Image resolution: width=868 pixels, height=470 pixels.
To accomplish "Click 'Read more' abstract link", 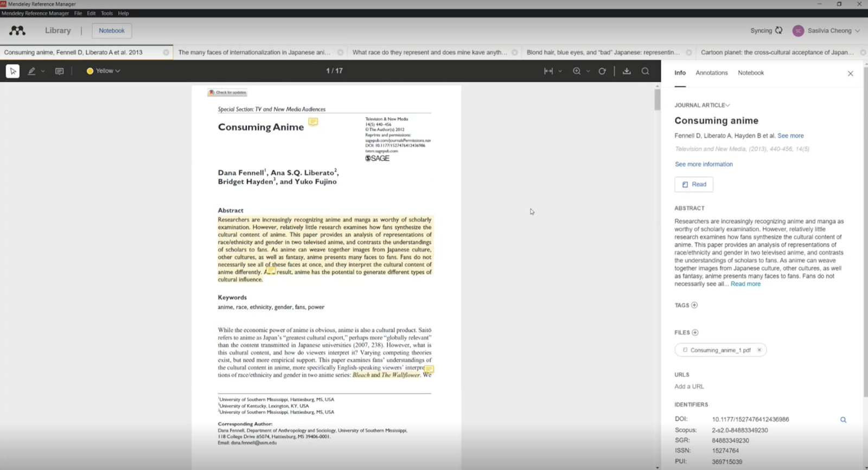I will 745,284.
